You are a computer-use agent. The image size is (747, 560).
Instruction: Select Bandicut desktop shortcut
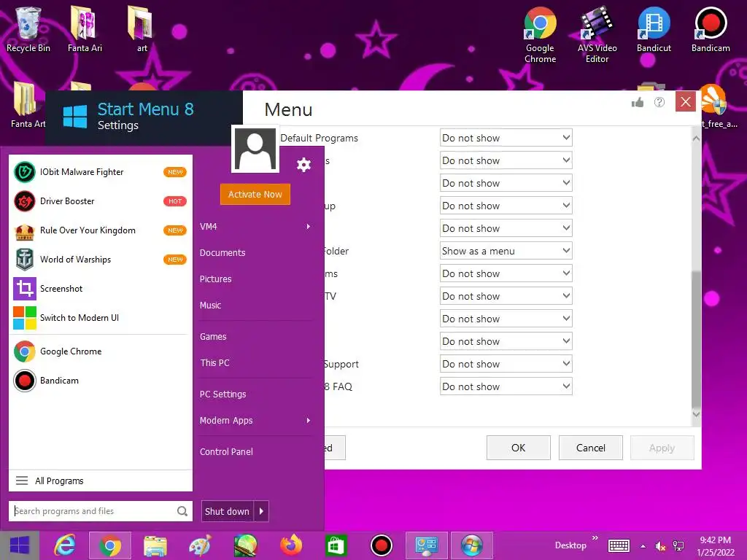[654, 29]
